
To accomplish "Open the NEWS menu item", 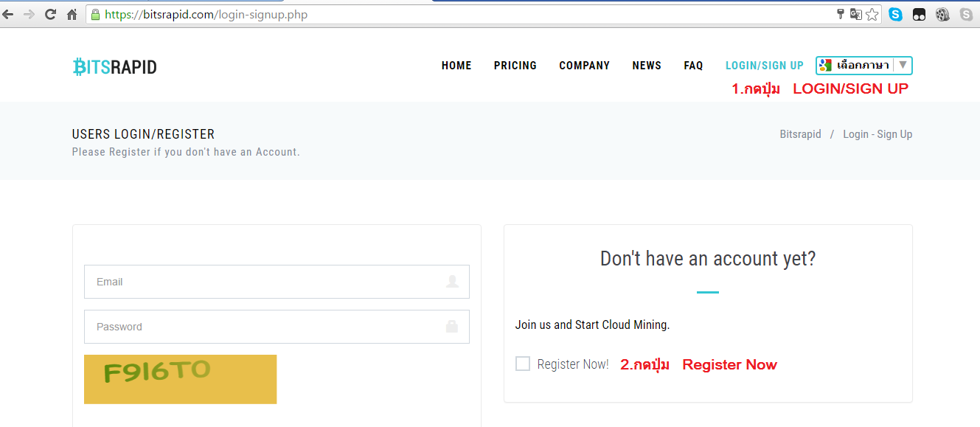I will pyautogui.click(x=647, y=66).
